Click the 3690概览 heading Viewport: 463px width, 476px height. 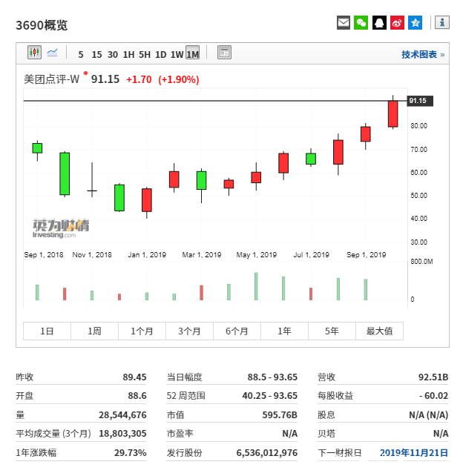click(x=42, y=25)
